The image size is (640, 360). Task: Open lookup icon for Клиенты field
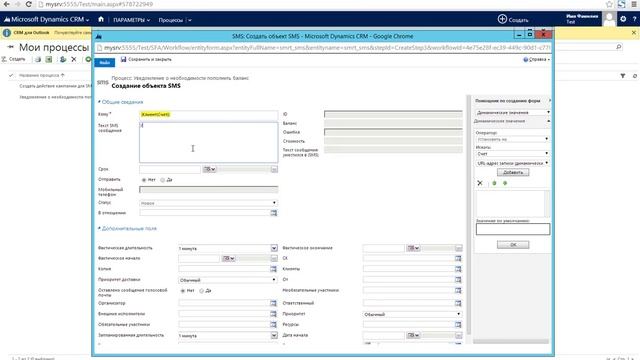coord(458,269)
